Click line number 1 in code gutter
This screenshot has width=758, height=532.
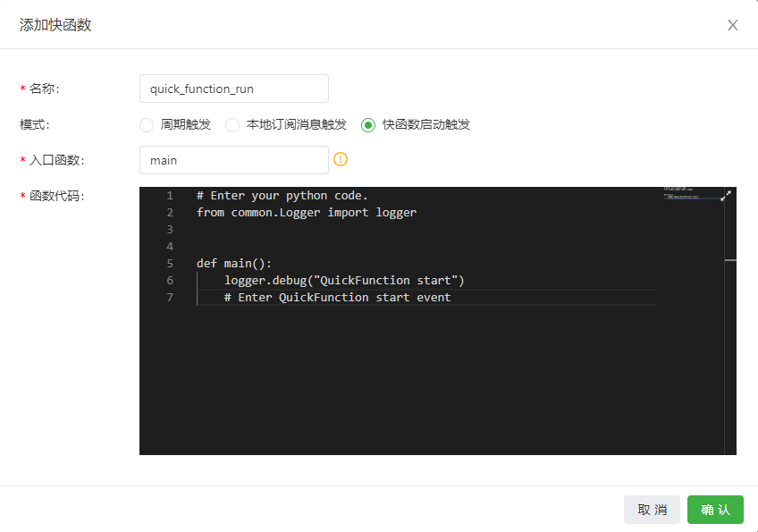coord(170,196)
